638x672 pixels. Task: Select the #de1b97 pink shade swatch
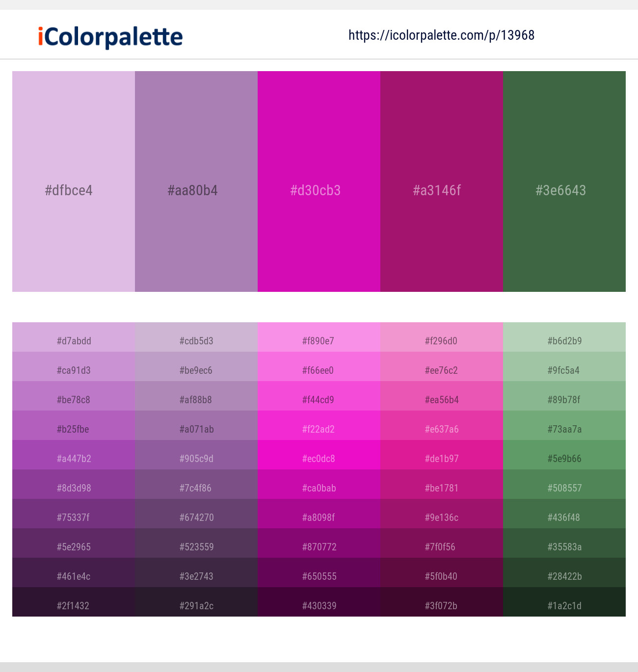pos(441,459)
